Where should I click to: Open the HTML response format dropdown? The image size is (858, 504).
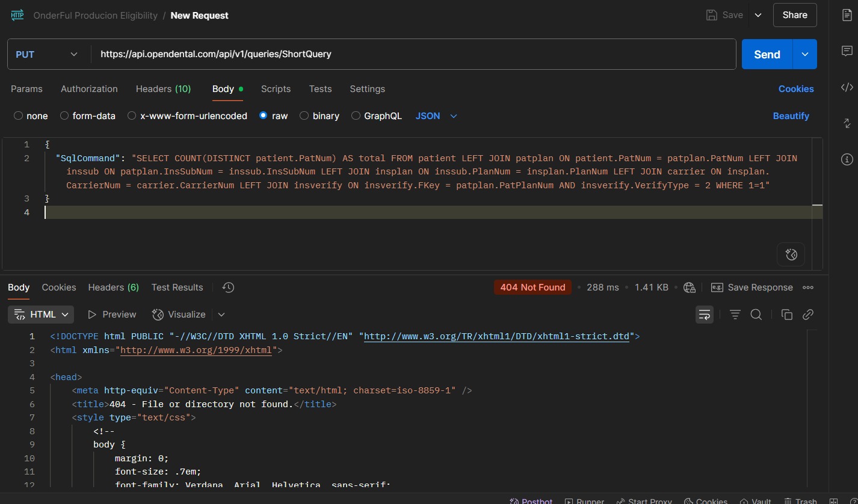[x=41, y=315]
